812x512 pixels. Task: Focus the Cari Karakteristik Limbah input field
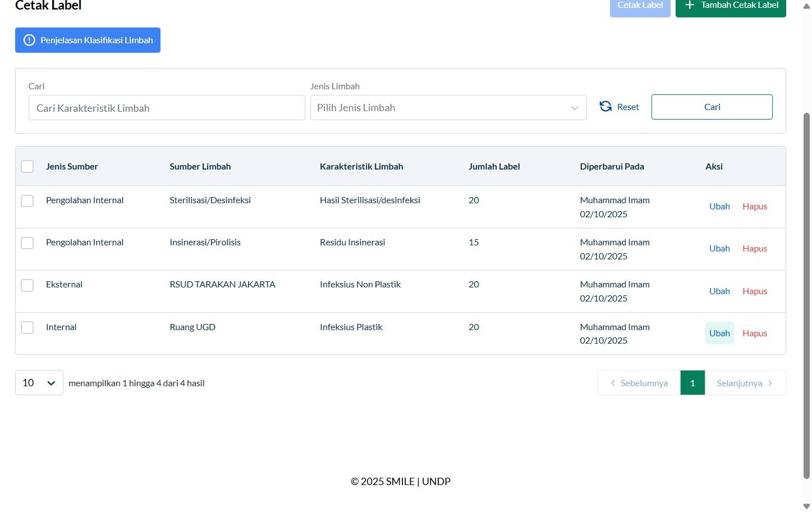[x=167, y=107]
